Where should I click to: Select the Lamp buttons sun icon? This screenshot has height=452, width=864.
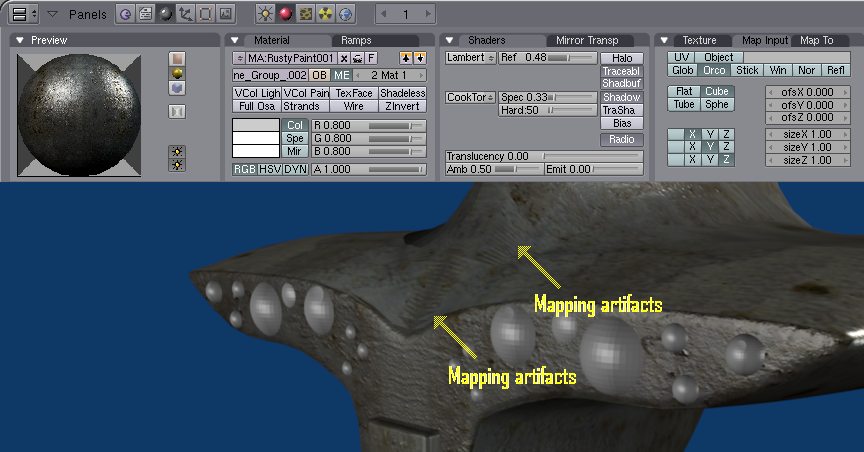coord(265,14)
